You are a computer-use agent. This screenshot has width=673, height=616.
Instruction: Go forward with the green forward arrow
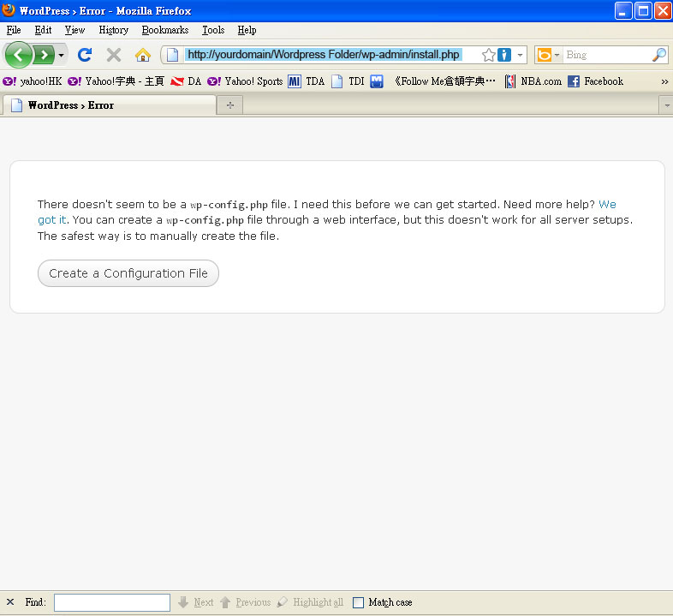[44, 55]
